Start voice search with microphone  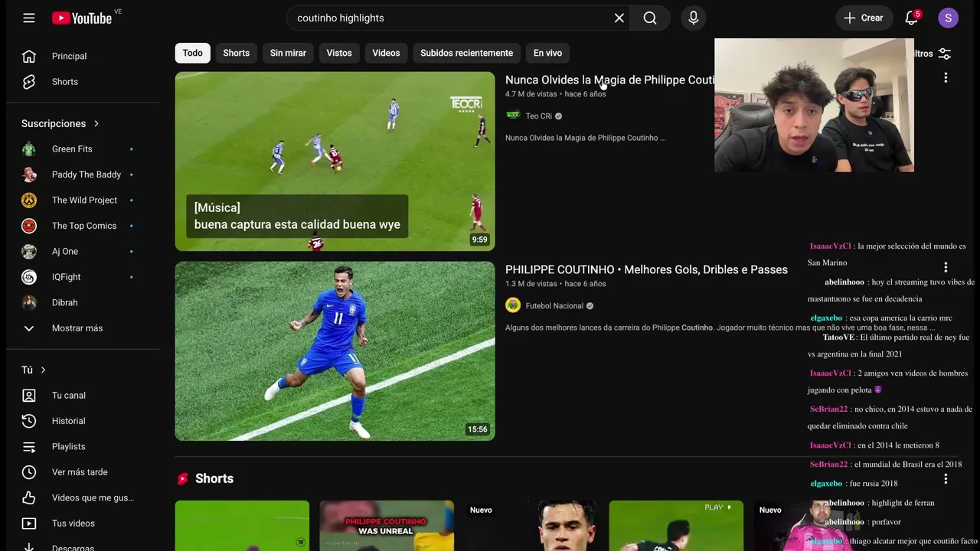click(x=694, y=18)
